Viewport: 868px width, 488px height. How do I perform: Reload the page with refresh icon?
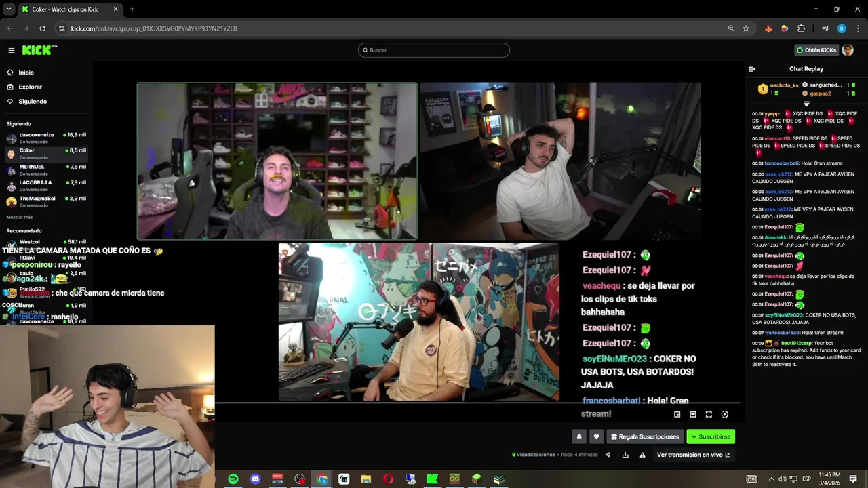click(42, 28)
